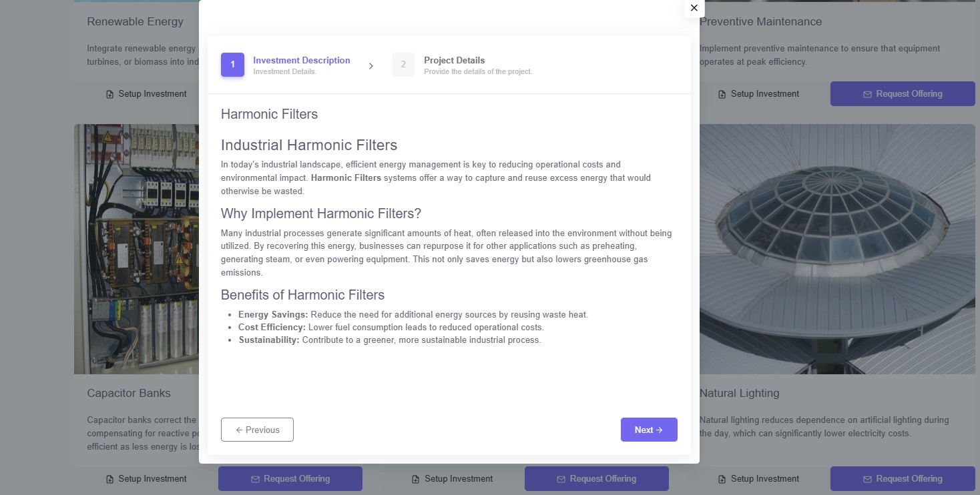Click document icon on Renewable Energy's Setup Investment
Image resolution: width=980 pixels, height=495 pixels.
point(110,94)
